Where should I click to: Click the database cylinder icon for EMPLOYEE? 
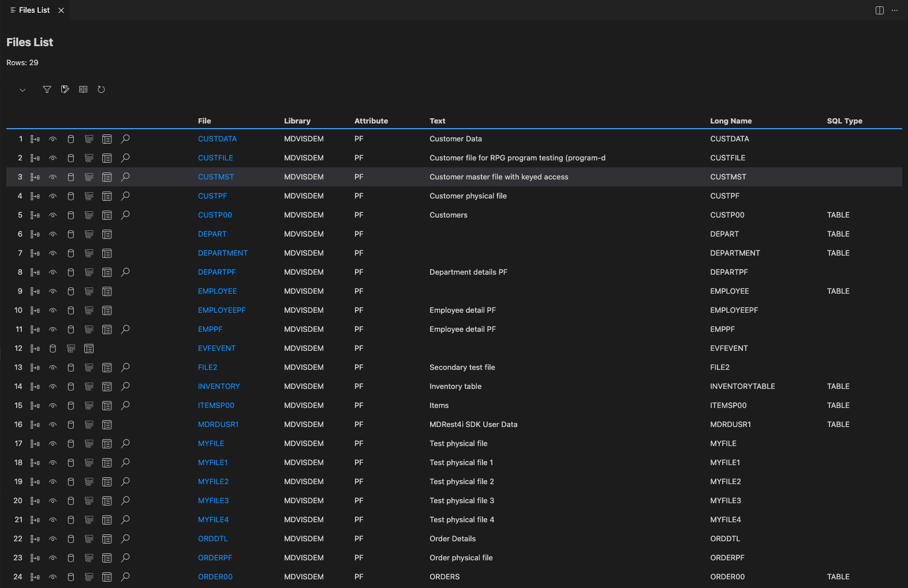coord(71,291)
